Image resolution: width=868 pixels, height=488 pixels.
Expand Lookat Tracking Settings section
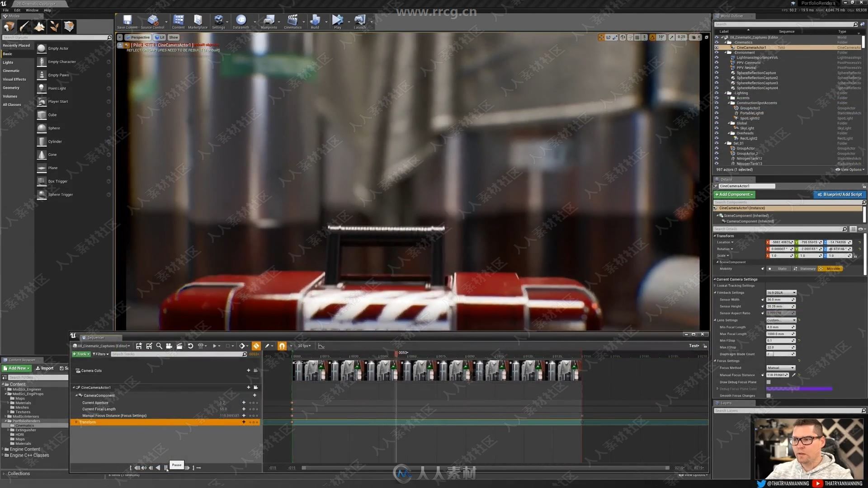pos(715,286)
